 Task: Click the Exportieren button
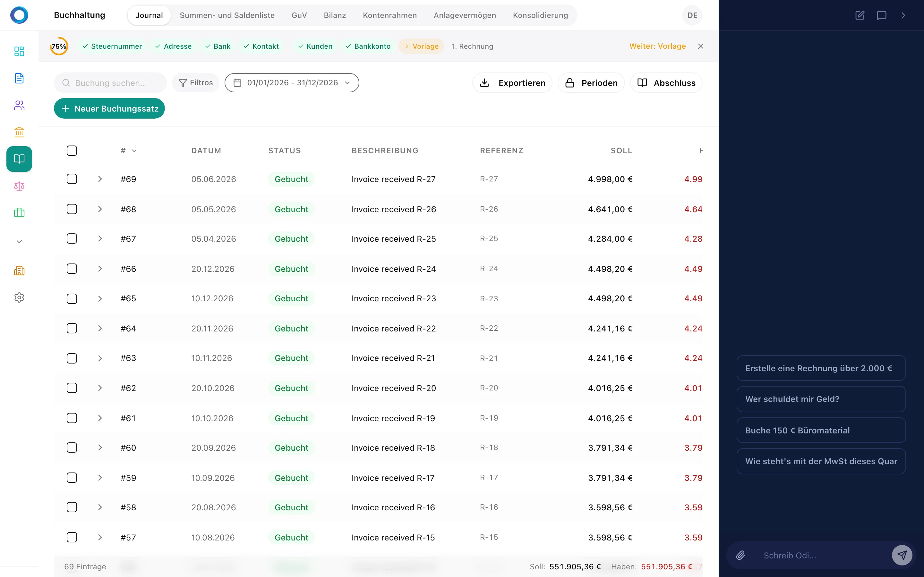[512, 83]
